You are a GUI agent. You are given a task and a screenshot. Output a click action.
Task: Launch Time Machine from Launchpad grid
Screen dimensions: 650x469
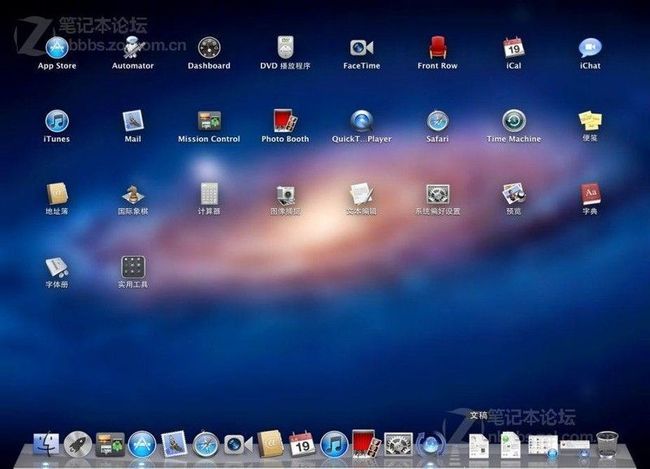click(x=514, y=121)
